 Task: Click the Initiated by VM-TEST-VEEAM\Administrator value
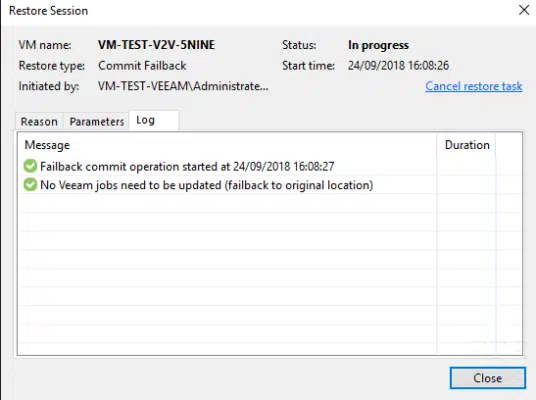tap(183, 86)
